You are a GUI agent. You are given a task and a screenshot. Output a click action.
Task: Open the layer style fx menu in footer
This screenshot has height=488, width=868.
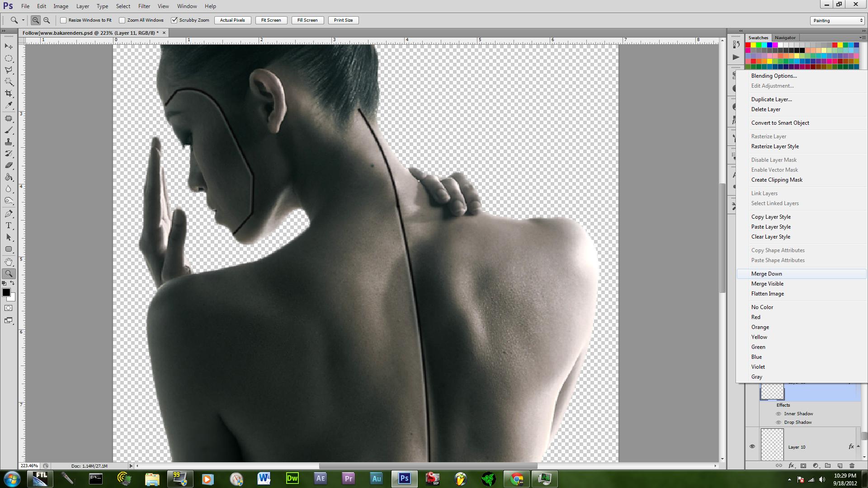(791, 465)
